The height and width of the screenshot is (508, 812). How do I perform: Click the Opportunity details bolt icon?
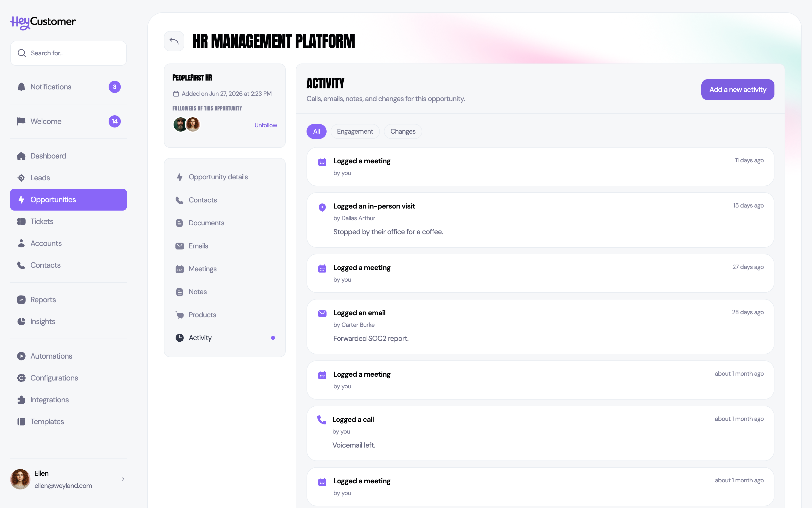click(179, 177)
